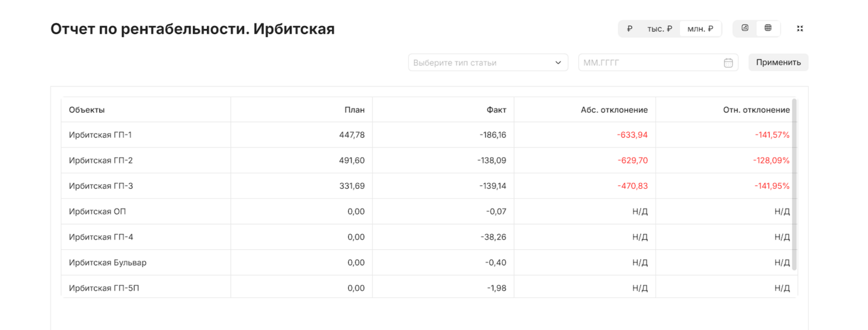868x330 pixels.
Task: Select the Ирбитская ГП-2 row
Action: tap(101, 160)
